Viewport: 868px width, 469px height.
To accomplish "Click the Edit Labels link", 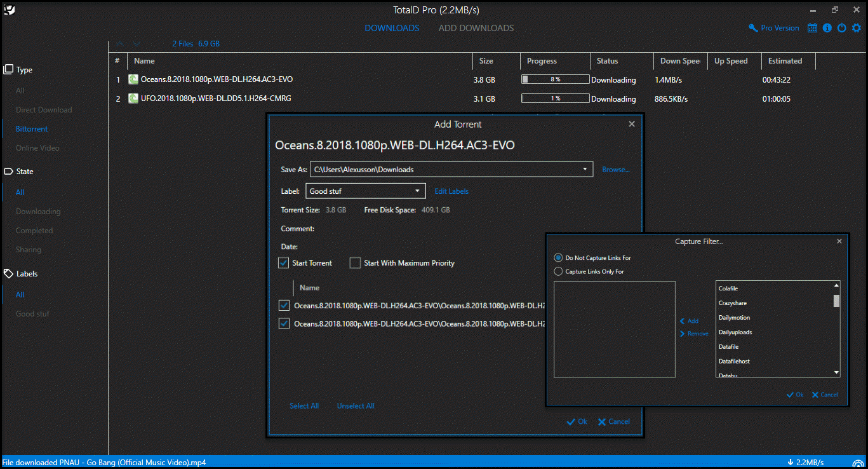I will 451,191.
